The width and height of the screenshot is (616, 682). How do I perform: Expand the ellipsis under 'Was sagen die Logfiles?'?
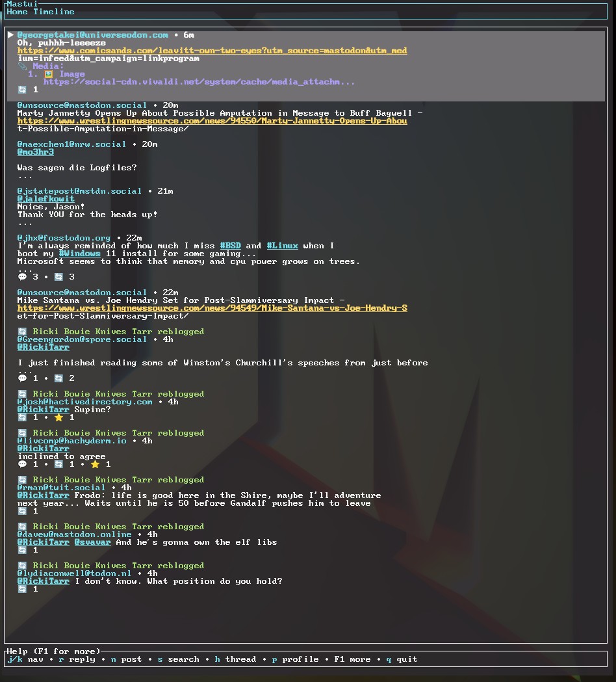click(x=25, y=176)
